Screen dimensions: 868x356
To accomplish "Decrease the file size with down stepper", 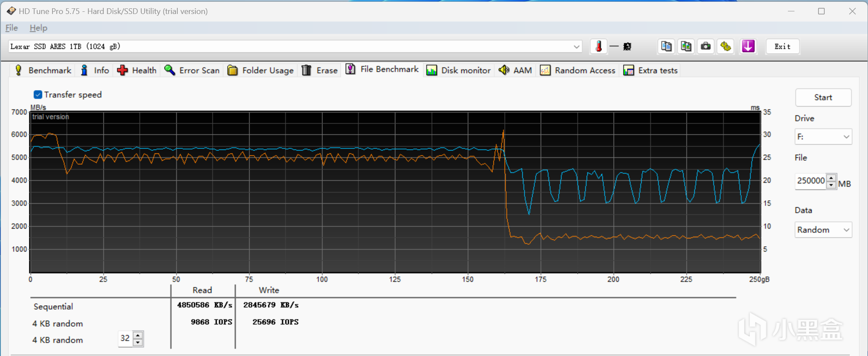I will click(831, 185).
